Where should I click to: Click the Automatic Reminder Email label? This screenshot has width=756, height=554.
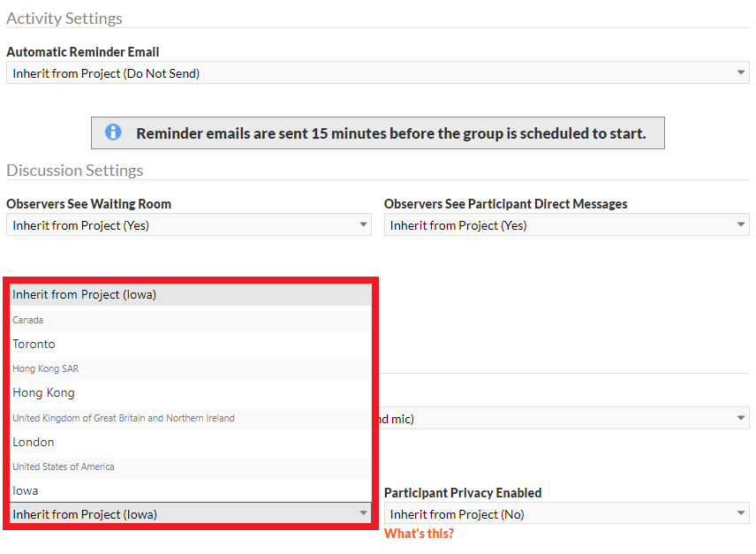coord(82,51)
